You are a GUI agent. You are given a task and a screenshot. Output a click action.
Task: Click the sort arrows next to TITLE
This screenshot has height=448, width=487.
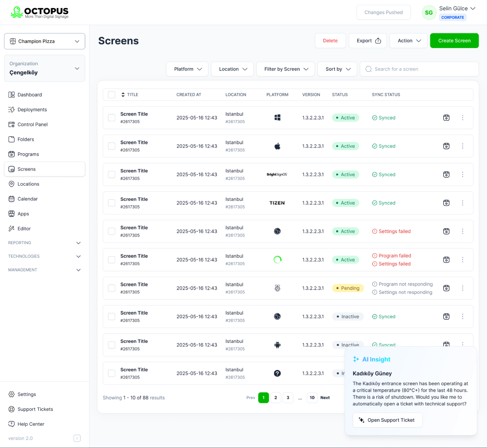pyautogui.click(x=123, y=94)
